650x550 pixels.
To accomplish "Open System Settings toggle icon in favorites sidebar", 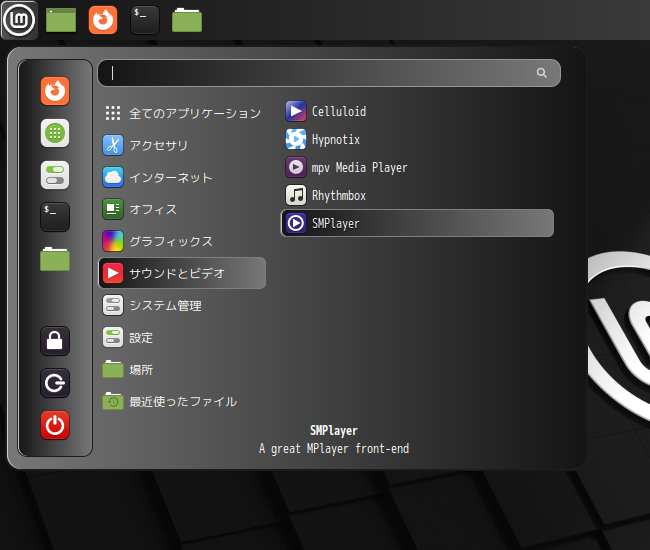I will 55,175.
